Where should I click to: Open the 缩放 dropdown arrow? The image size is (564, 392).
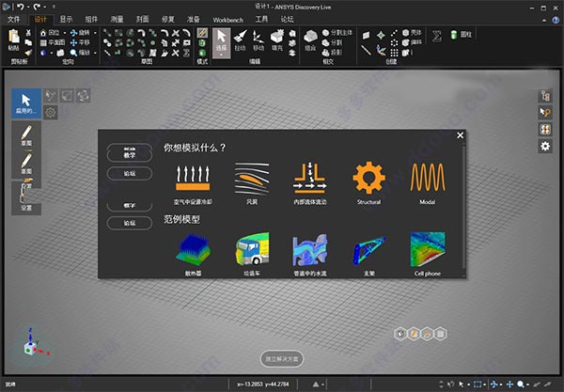tap(95, 53)
